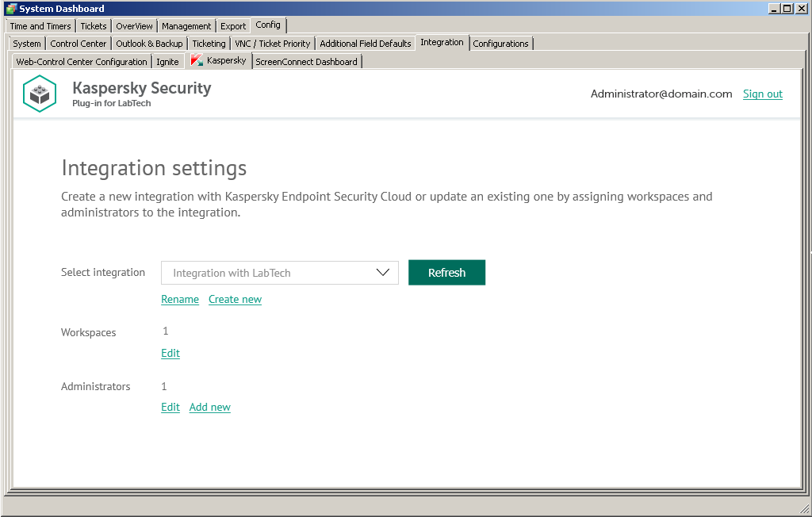Open the Outlook & Backup tab
This screenshot has width=812, height=517.
click(149, 44)
